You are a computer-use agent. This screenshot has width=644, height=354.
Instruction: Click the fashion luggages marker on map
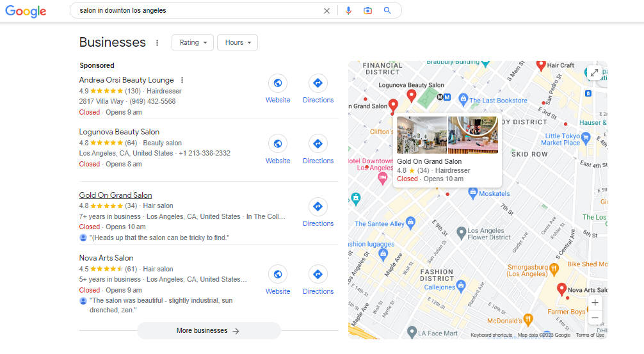tap(383, 255)
